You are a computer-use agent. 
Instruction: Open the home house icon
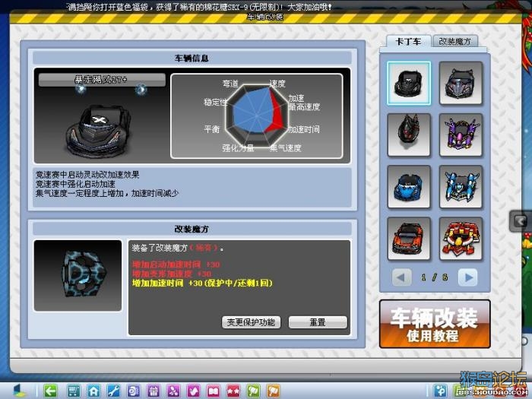click(93, 391)
